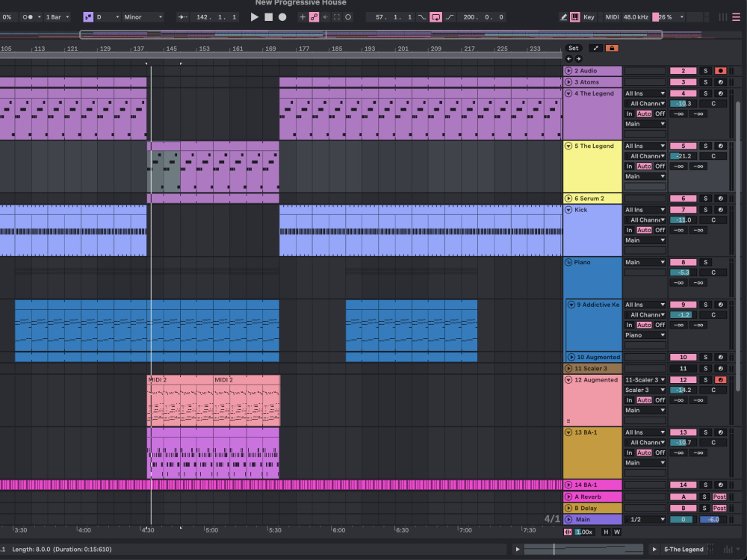Open the metronome settings dropdown
747x560 pixels.
pyautogui.click(x=40, y=17)
